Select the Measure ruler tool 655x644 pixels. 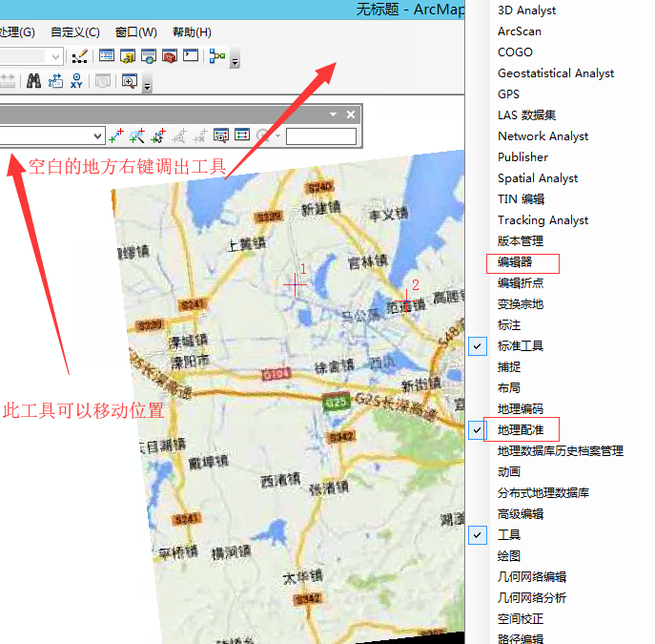click(7, 80)
